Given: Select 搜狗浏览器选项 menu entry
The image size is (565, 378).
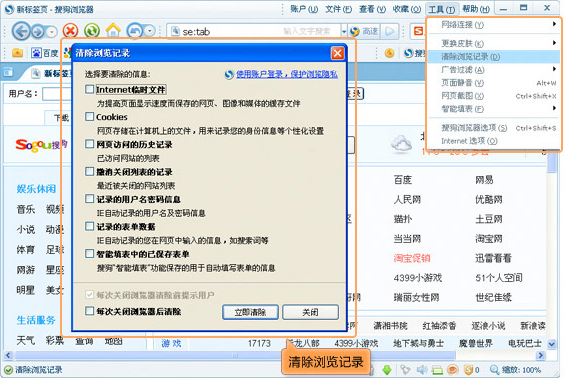Looking at the screenshot, I should pyautogui.click(x=493, y=128).
